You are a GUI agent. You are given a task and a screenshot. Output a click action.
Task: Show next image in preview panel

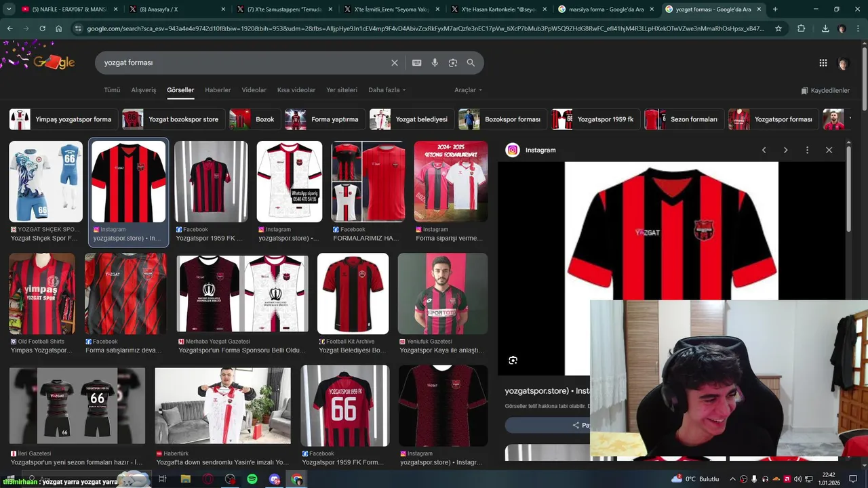click(785, 150)
